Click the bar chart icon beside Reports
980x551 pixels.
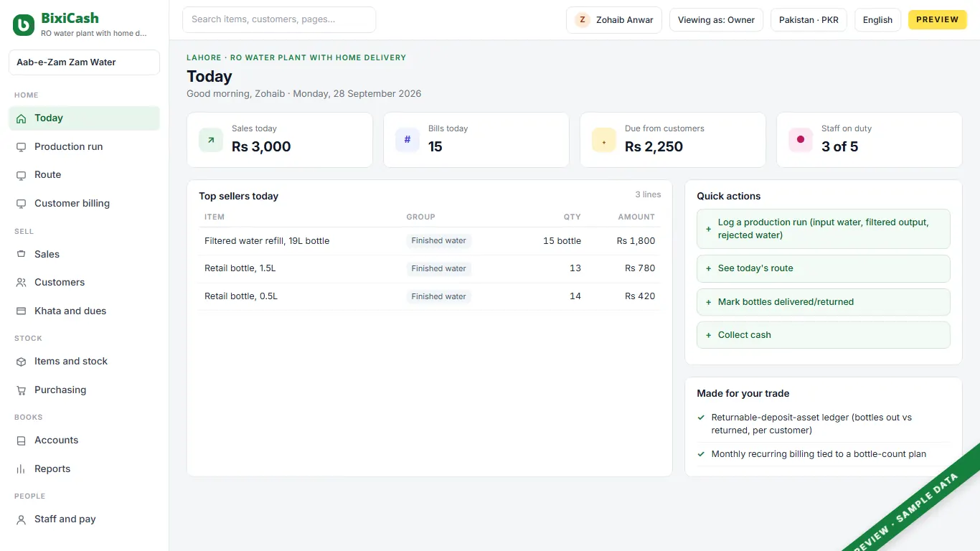pyautogui.click(x=21, y=469)
